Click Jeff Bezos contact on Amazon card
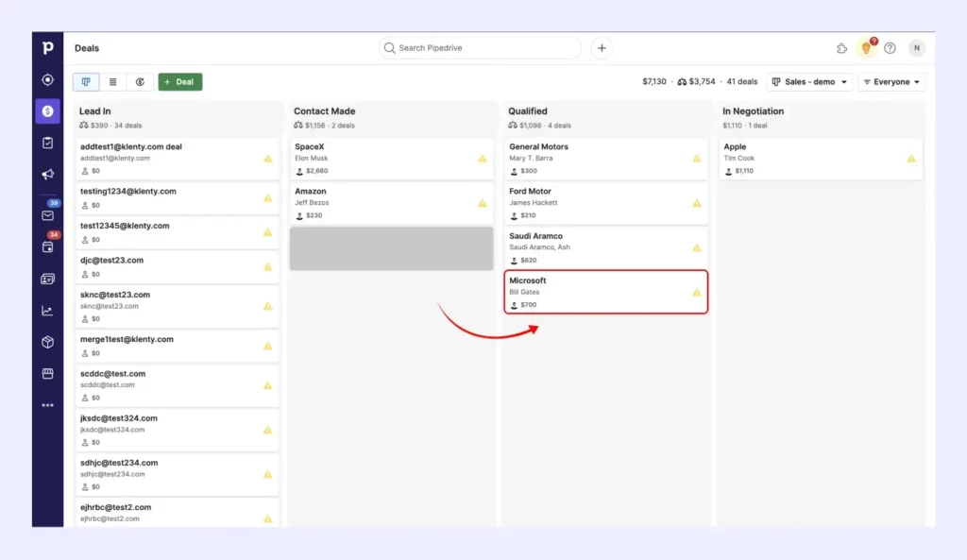This screenshot has width=967, height=560. pos(312,202)
